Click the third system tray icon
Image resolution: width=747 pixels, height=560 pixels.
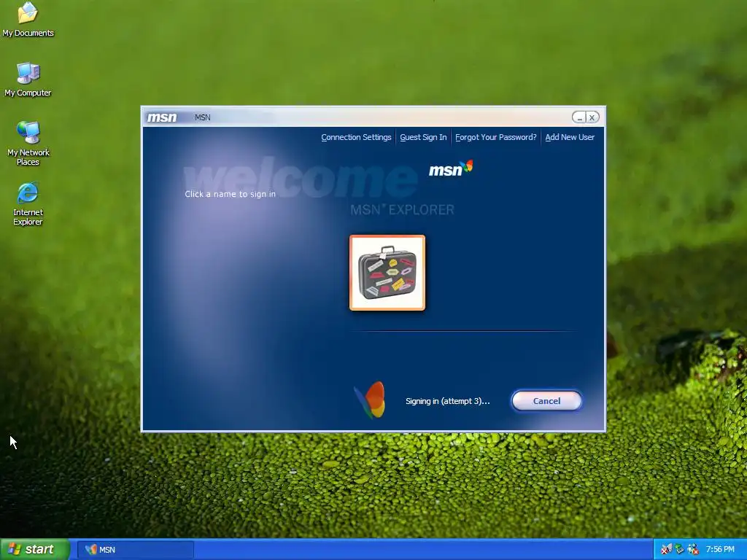click(693, 550)
